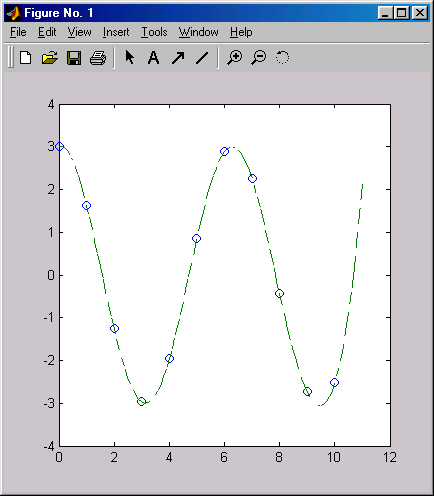
Task: Activate the Rotate 3D tool
Action: (x=282, y=57)
